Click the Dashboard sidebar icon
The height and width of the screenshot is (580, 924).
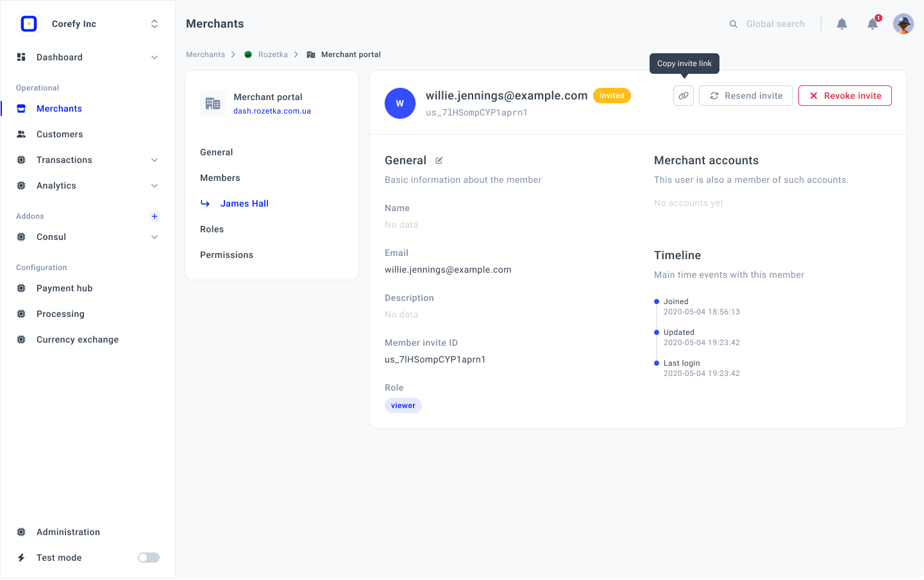[x=21, y=57]
